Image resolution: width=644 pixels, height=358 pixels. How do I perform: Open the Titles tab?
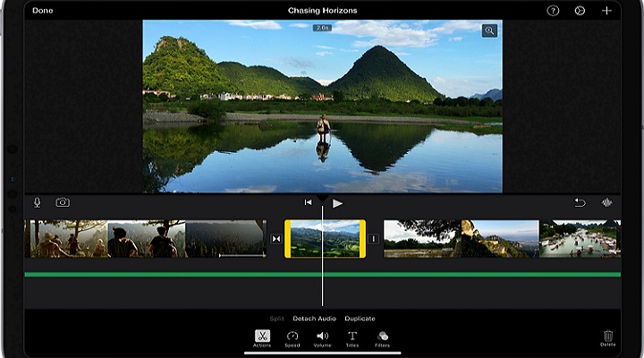pos(352,339)
